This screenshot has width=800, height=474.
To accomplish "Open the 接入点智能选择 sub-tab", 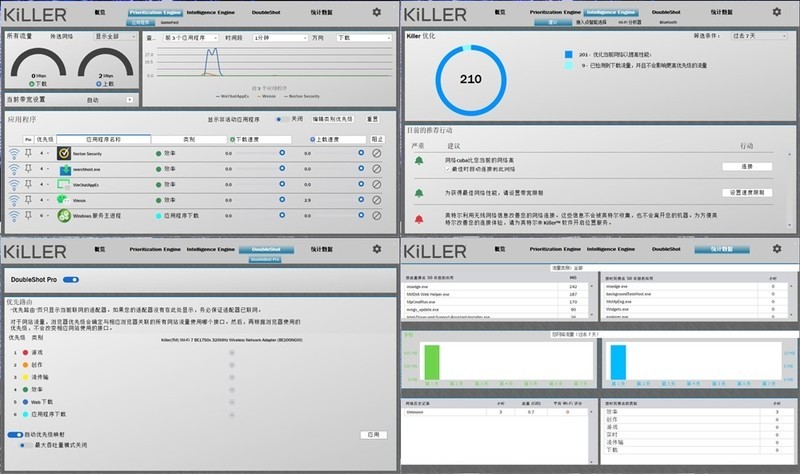I will 591,22.
